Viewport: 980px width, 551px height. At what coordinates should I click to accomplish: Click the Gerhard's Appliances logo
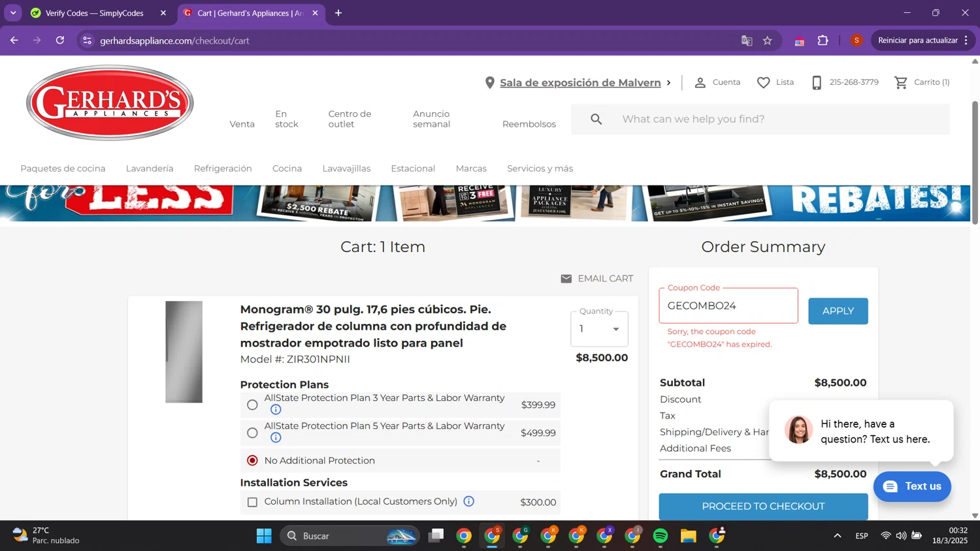pos(110,102)
